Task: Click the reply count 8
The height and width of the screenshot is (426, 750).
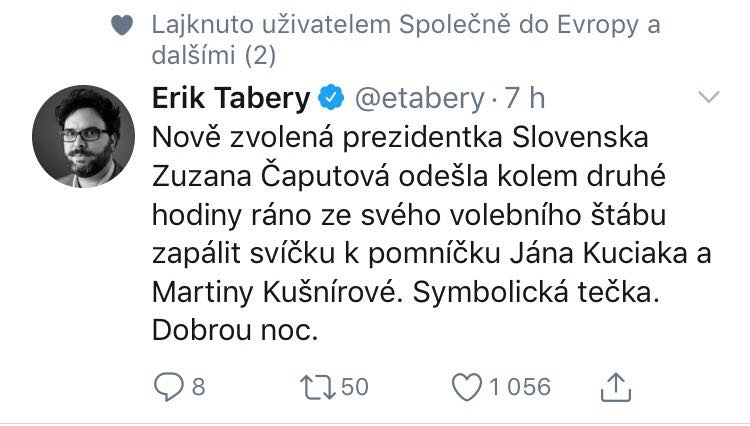Action: click(199, 387)
